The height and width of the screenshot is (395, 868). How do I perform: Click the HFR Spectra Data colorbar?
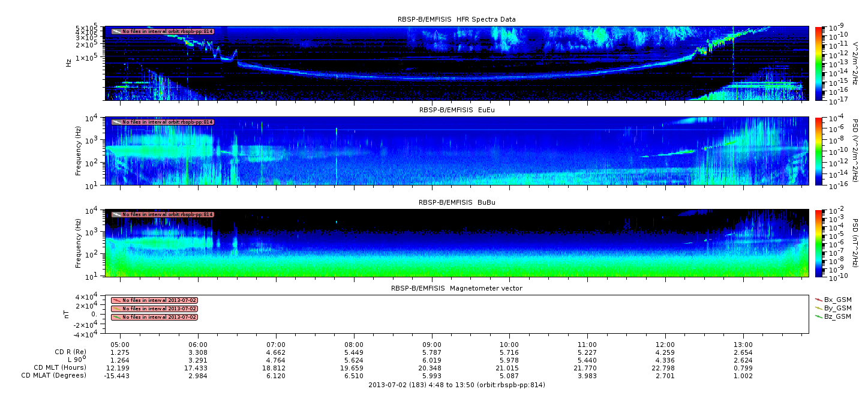coord(819,63)
